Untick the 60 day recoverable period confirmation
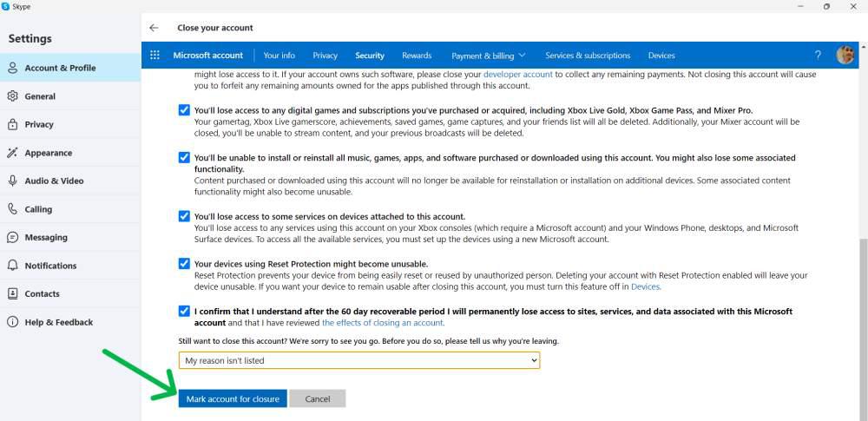Image resolution: width=868 pixels, height=421 pixels. coord(184,311)
